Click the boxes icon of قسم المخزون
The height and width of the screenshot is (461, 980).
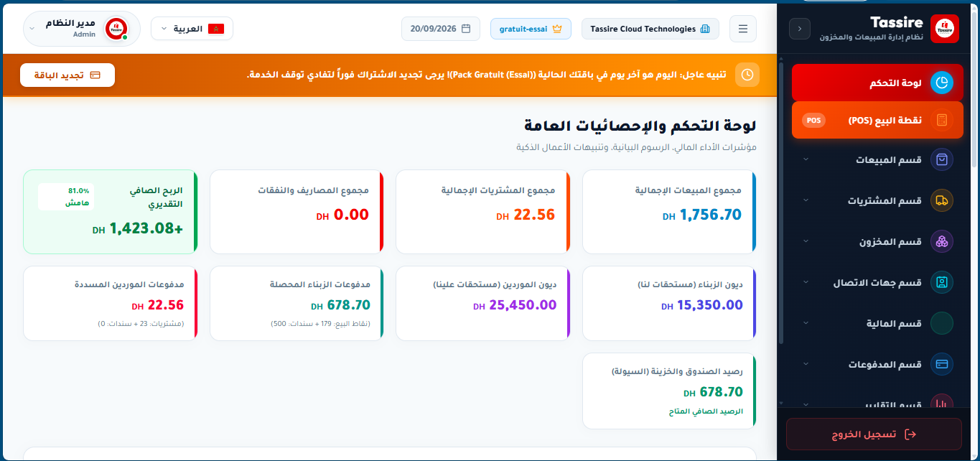pyautogui.click(x=942, y=241)
